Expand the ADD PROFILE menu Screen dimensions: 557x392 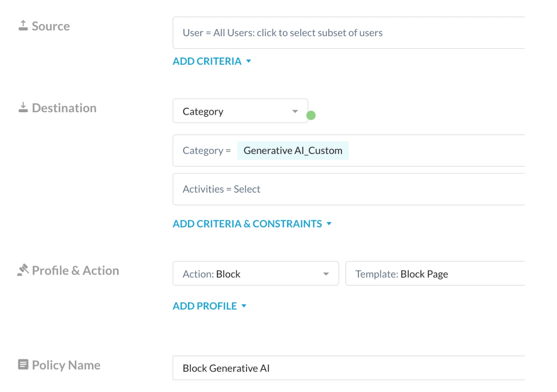tap(210, 306)
